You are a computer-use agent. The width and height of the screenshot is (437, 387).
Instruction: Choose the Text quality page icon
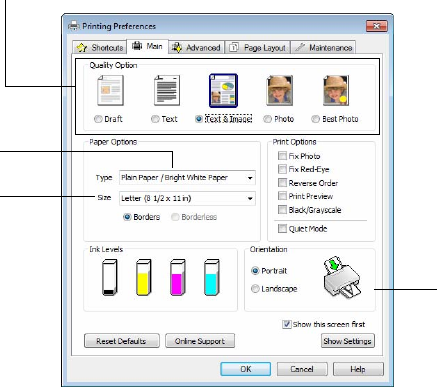click(167, 90)
